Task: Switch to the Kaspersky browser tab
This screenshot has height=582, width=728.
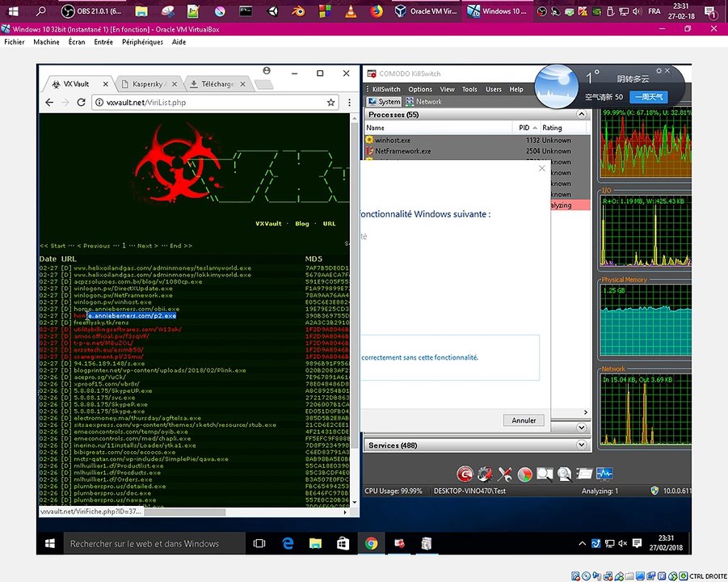Action: (148, 84)
